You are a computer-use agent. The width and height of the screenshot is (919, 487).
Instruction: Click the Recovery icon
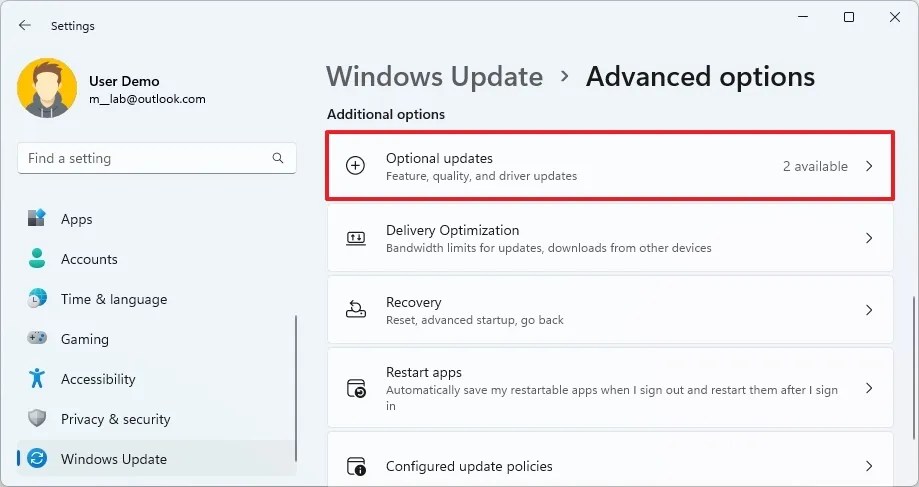[x=356, y=309]
